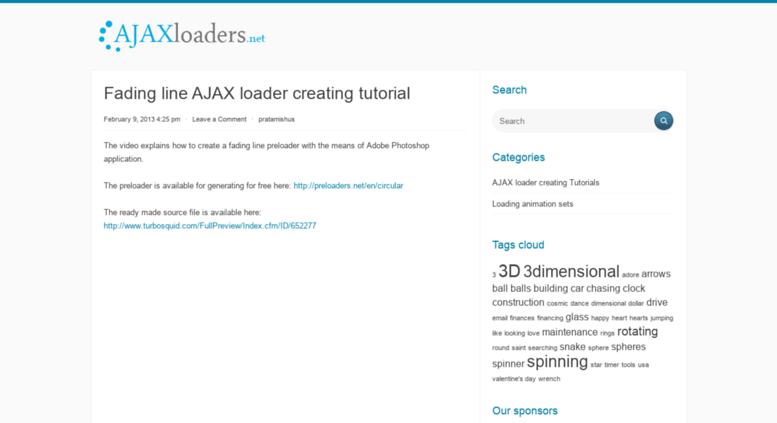Image resolution: width=777 pixels, height=423 pixels.
Task: Click the 'ball' tag
Action: pyautogui.click(x=500, y=288)
